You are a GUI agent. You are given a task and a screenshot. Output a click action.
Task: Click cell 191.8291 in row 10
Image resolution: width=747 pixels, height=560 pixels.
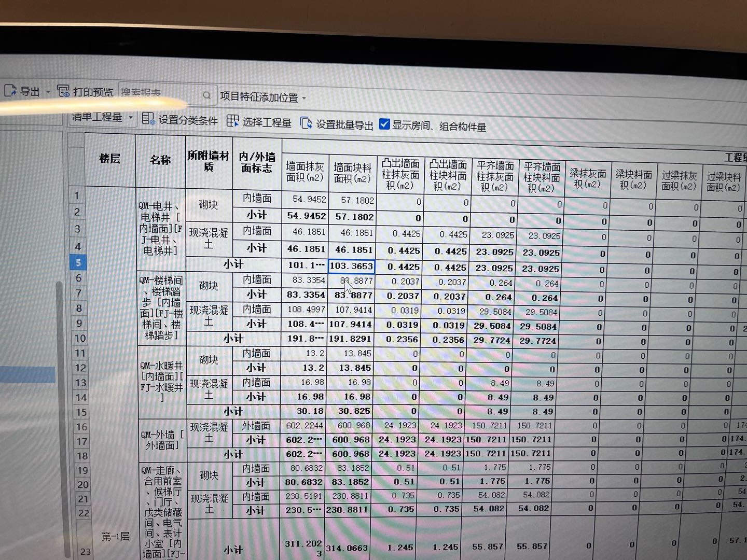pos(350,339)
